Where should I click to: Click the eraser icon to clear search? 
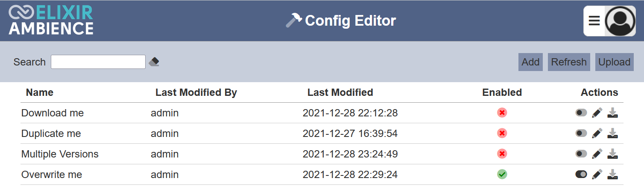click(x=154, y=62)
